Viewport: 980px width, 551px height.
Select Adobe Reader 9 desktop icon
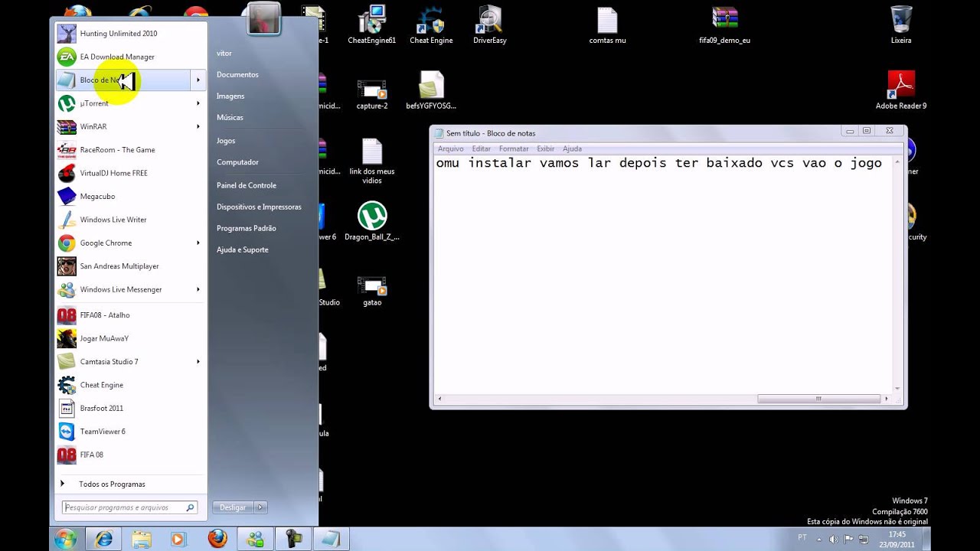tap(901, 90)
